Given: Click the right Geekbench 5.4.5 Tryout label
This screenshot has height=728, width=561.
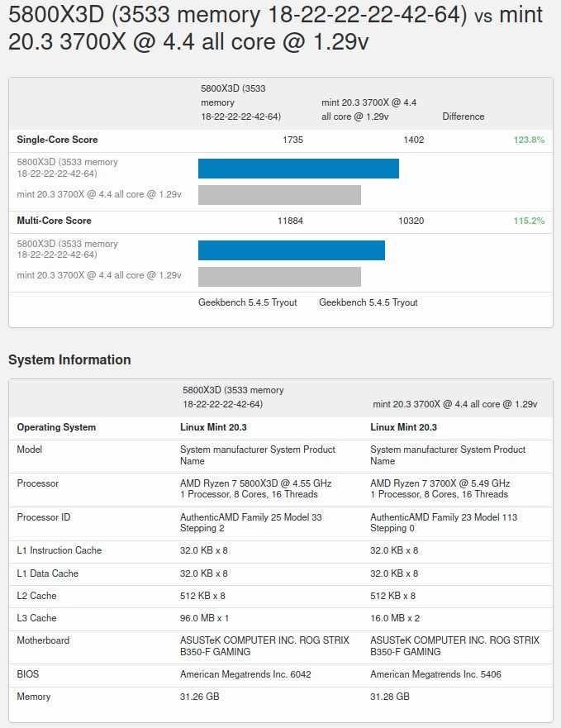Looking at the screenshot, I should click(x=368, y=302).
